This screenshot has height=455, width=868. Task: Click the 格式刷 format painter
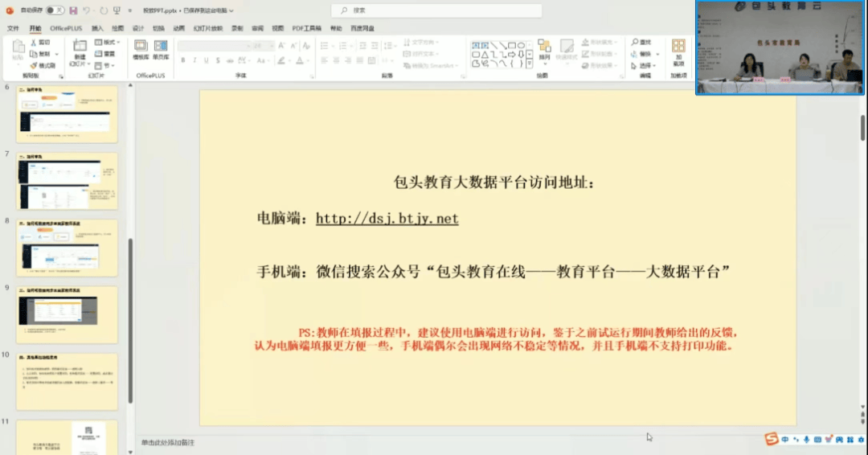pyautogui.click(x=43, y=65)
